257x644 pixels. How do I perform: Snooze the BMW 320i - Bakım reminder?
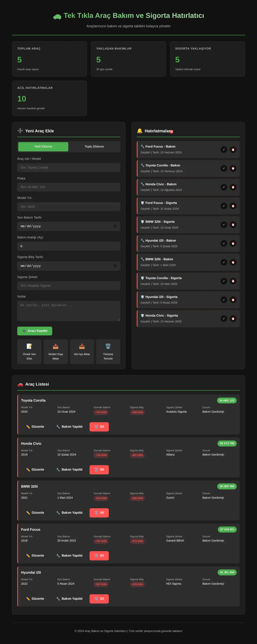pyautogui.click(x=233, y=262)
